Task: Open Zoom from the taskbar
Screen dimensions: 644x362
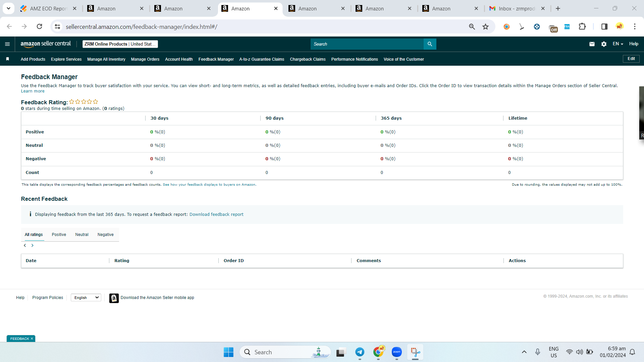Action: click(397, 352)
